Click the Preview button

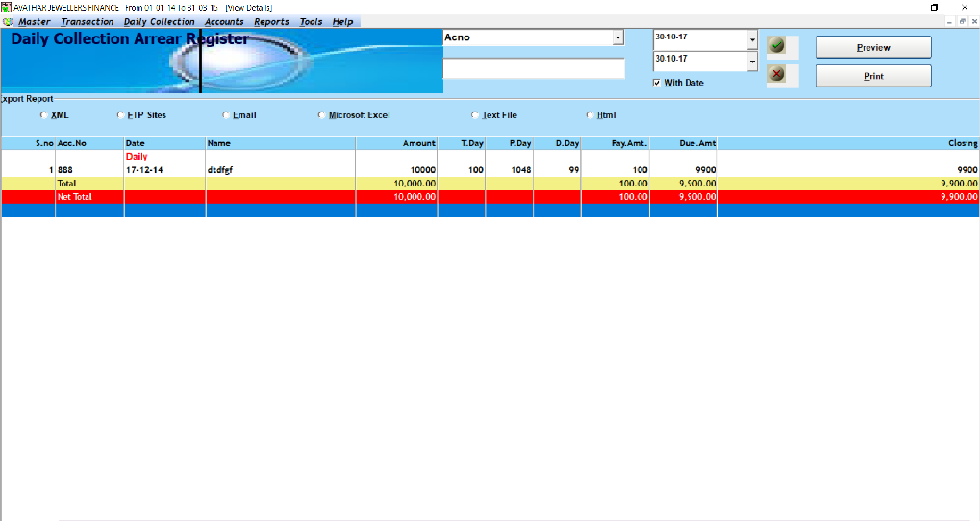[872, 47]
